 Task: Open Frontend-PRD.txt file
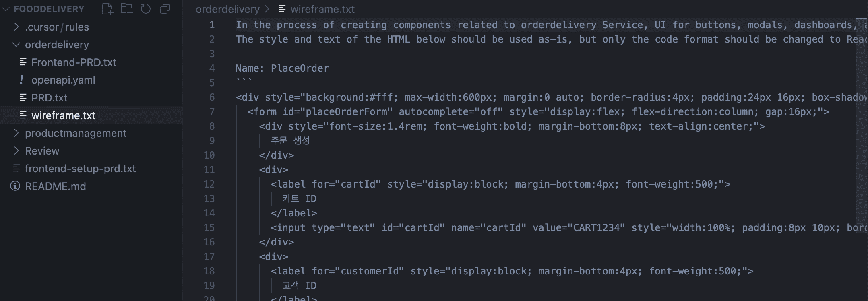pos(74,62)
